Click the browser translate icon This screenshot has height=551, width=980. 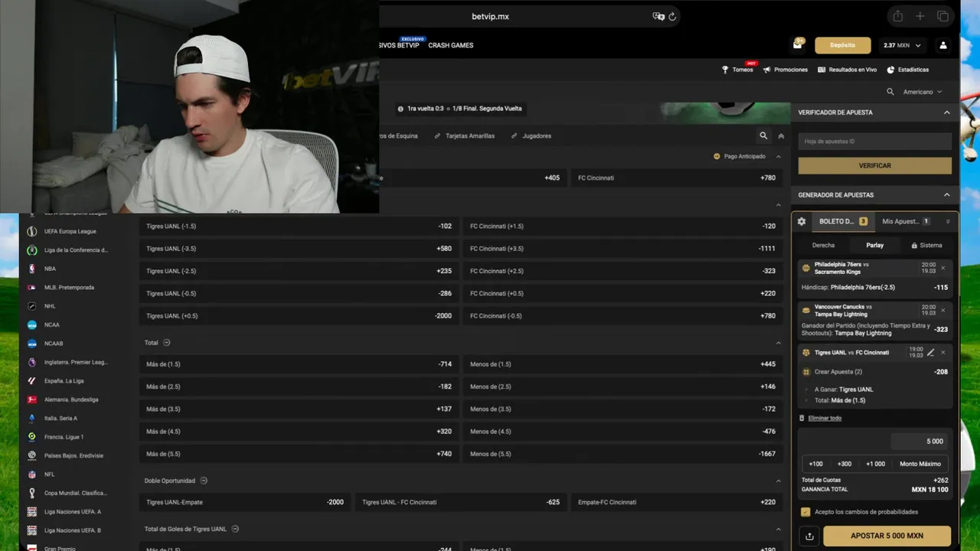(x=658, y=16)
